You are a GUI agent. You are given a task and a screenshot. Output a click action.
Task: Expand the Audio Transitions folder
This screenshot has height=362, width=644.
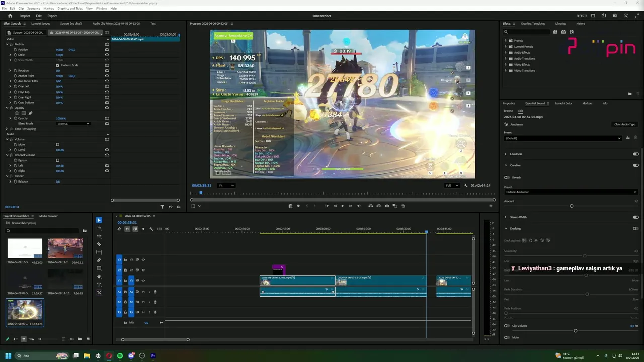(506, 58)
